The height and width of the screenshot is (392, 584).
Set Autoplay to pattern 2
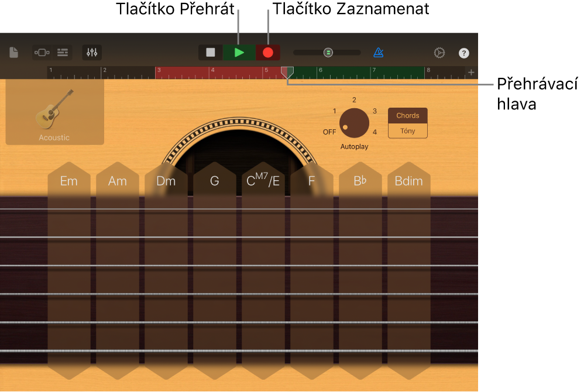tap(354, 100)
